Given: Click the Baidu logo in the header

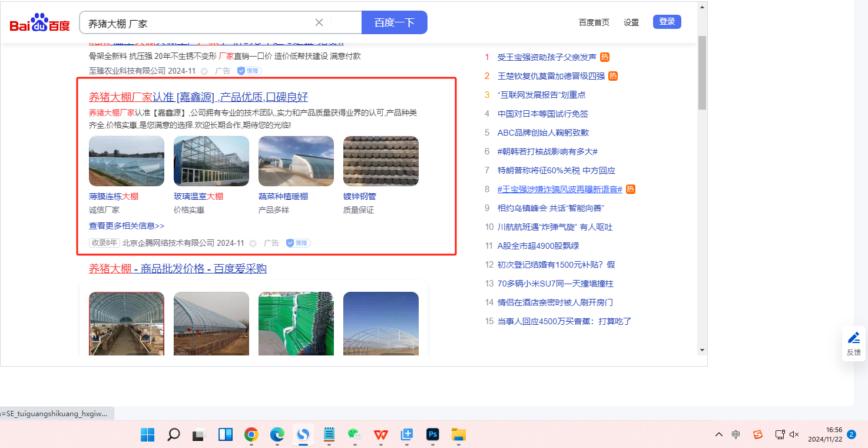Looking at the screenshot, I should [x=39, y=23].
